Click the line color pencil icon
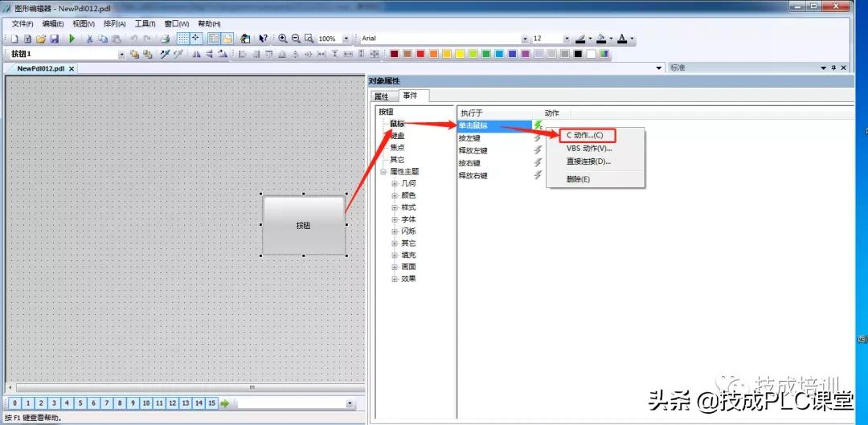 point(580,39)
